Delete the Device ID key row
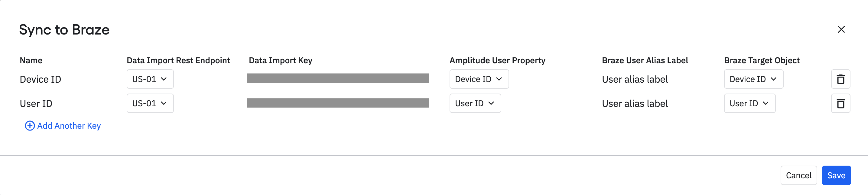This screenshot has width=868, height=195. click(840, 79)
